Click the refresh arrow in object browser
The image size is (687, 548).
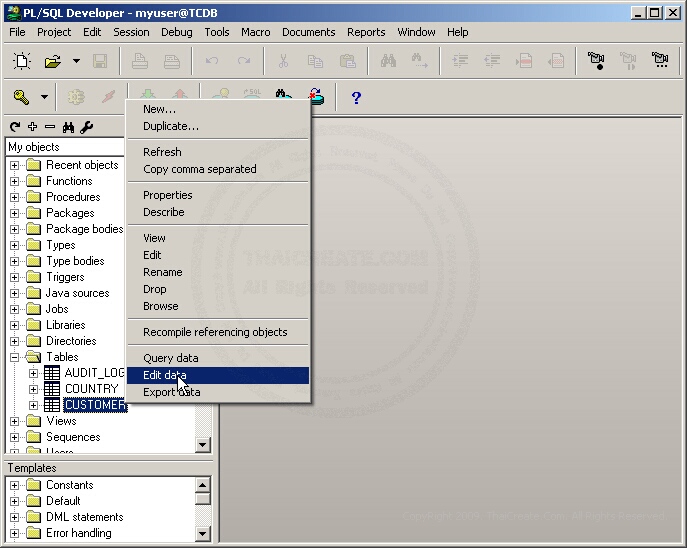[x=15, y=127]
